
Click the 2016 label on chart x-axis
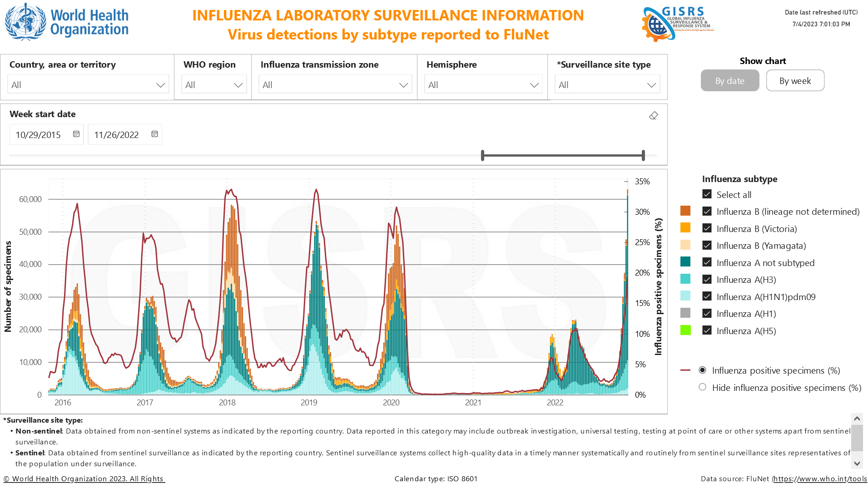(x=63, y=403)
